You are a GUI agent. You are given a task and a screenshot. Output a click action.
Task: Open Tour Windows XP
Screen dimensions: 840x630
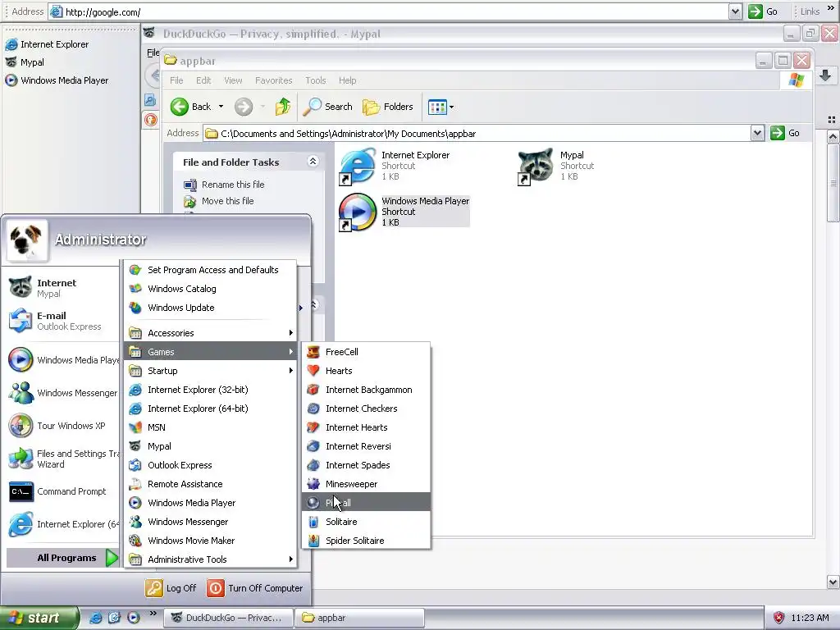pos(62,426)
